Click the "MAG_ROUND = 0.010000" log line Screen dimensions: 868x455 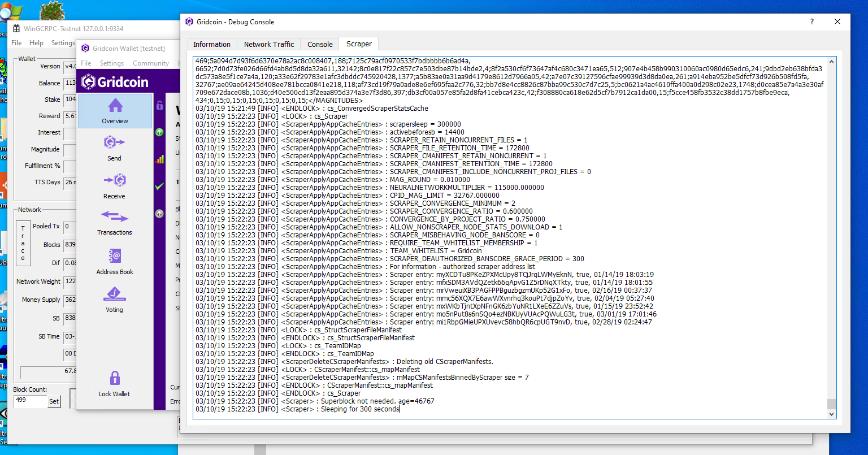333,180
